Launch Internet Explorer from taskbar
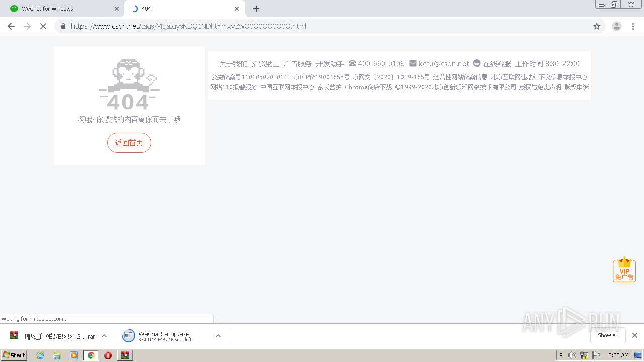Viewport: 644px width, 362px height. (40, 355)
